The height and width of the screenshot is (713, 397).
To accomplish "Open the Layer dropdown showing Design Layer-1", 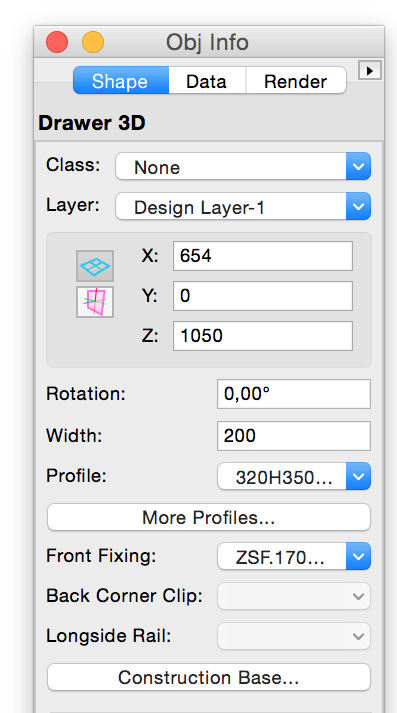I will 243,206.
